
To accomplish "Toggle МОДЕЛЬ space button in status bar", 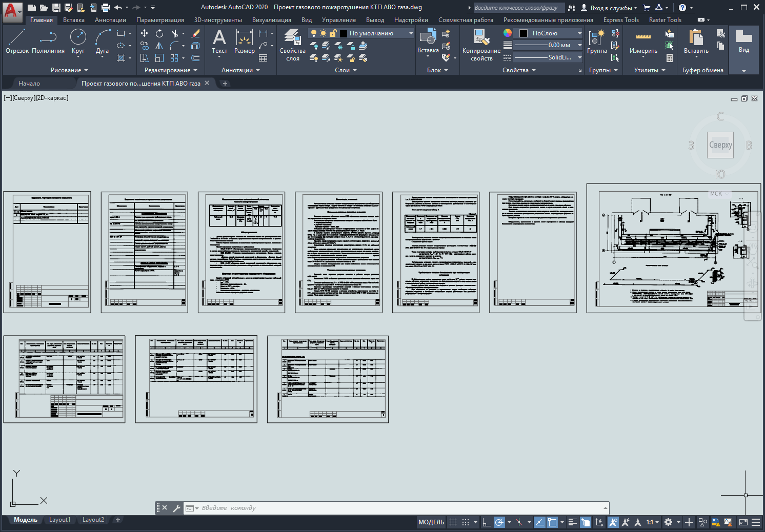I will (431, 522).
